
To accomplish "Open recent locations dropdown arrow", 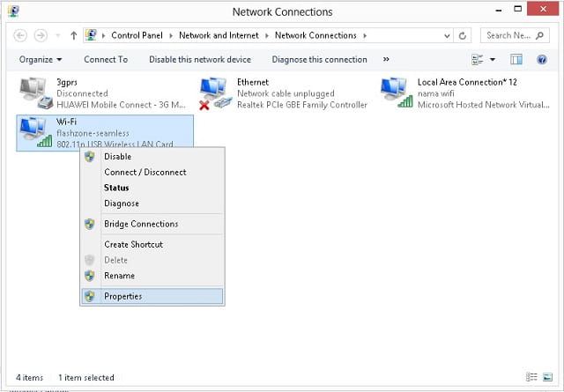I will (58, 36).
